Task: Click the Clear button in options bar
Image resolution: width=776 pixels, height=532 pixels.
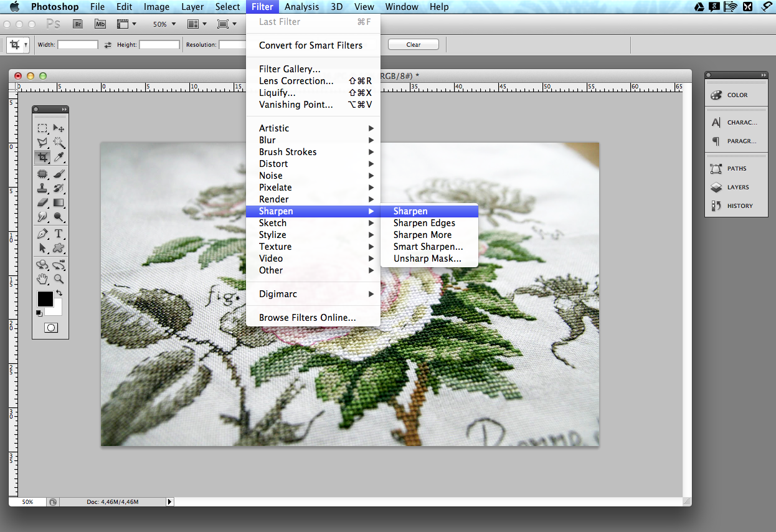Action: 414,45
